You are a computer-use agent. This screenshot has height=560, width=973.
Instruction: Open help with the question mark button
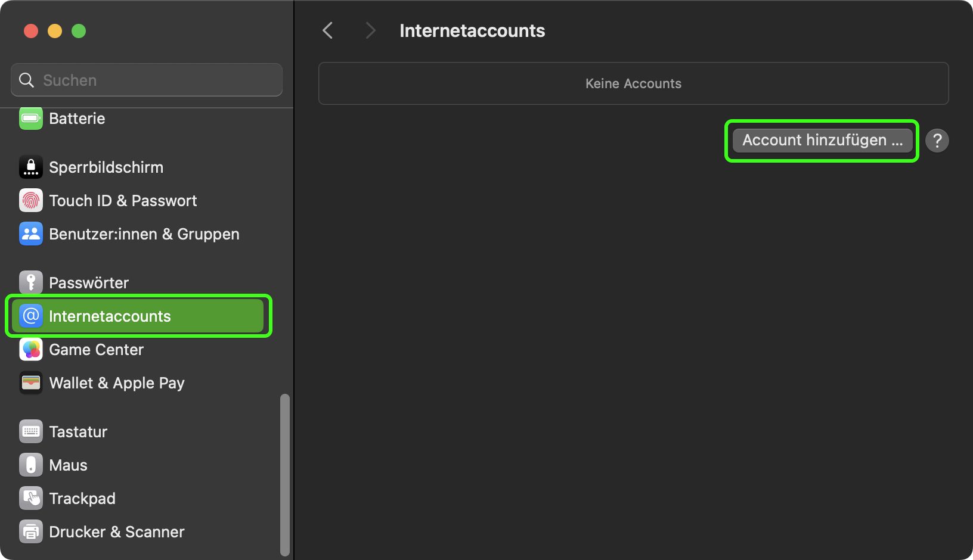937,141
